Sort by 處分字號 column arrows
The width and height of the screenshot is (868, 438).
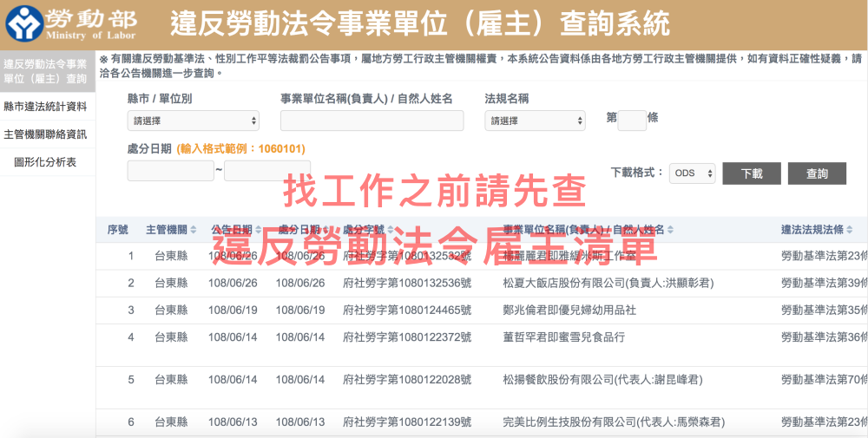click(392, 230)
